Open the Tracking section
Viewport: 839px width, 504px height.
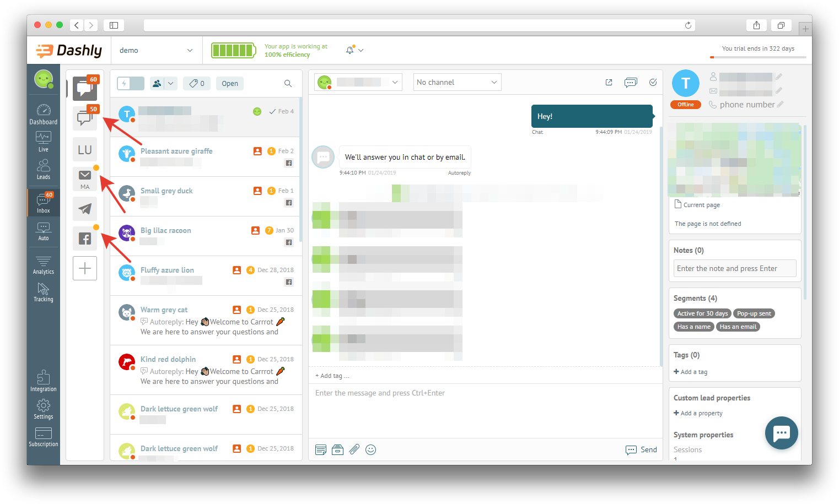[x=44, y=292]
